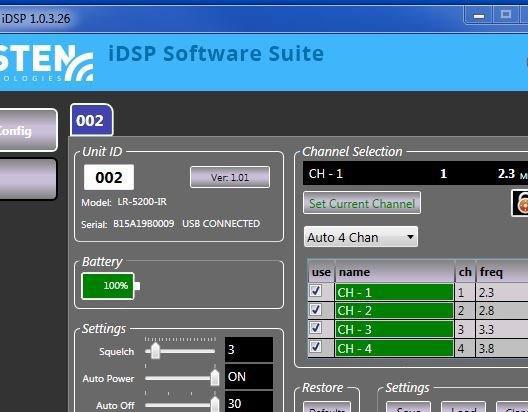Click the Default button under Restore
The height and width of the screenshot is (412, 528).
(327, 407)
